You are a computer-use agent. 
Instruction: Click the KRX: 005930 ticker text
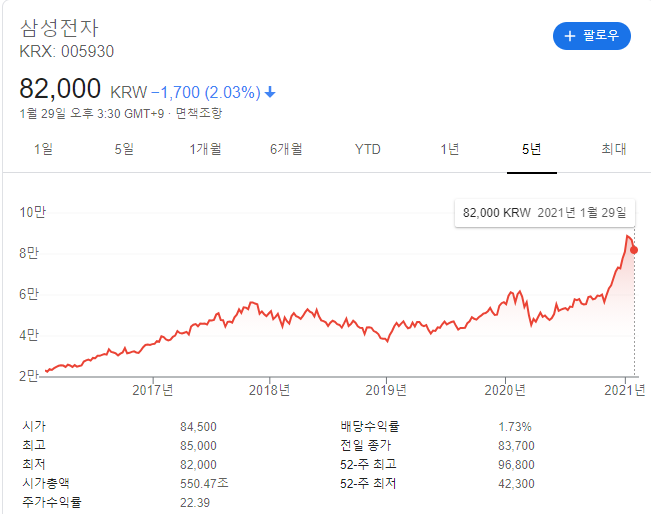pyautogui.click(x=66, y=51)
